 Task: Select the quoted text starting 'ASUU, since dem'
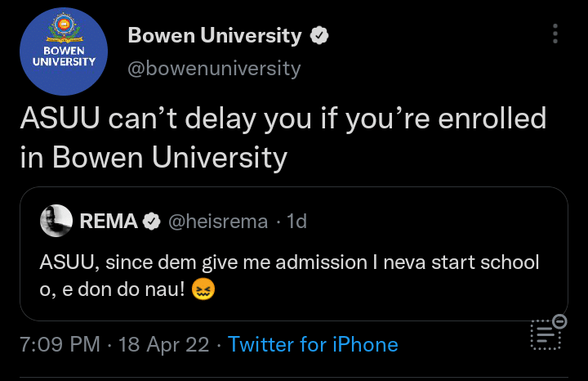click(x=289, y=263)
